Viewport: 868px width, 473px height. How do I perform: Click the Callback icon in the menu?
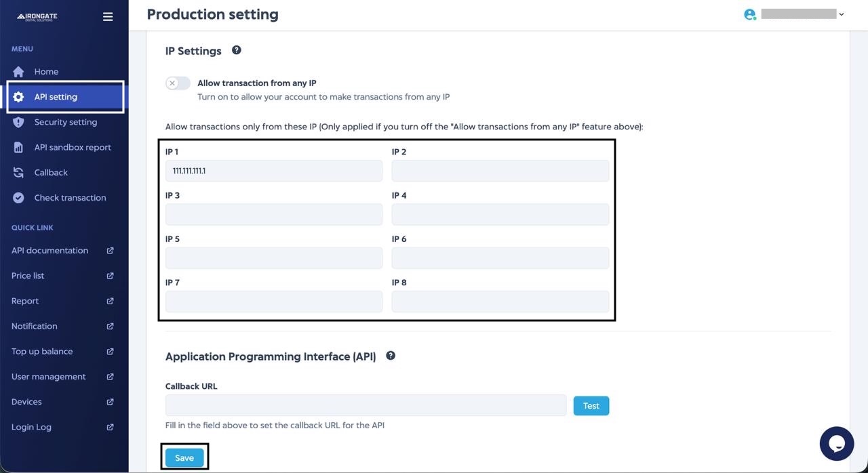coord(19,172)
